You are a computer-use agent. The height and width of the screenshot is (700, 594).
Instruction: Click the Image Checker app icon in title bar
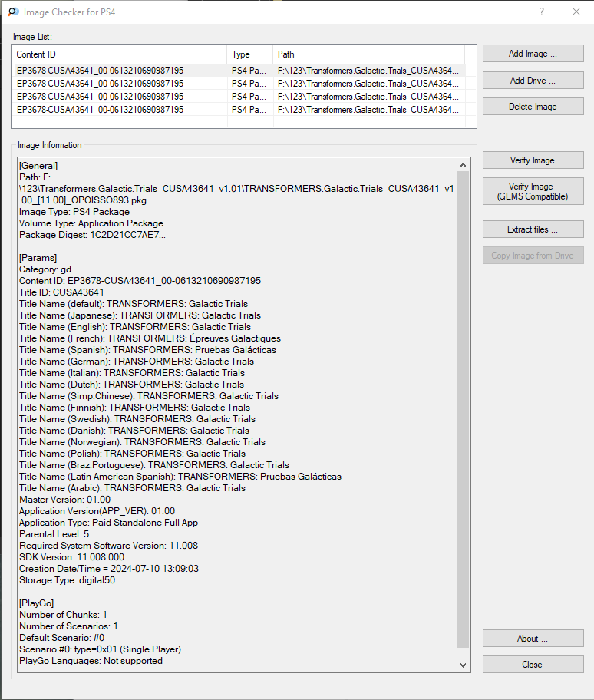(13, 12)
